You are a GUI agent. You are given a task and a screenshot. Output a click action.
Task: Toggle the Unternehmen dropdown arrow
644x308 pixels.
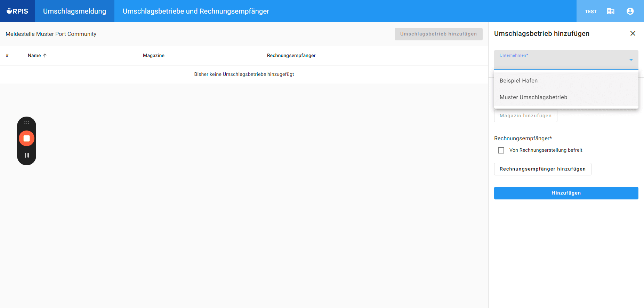pos(631,60)
